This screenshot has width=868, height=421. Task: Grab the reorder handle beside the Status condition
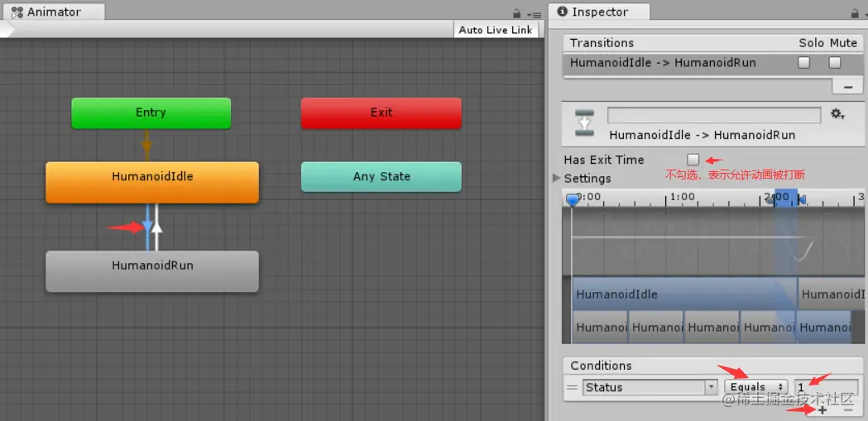coord(572,387)
